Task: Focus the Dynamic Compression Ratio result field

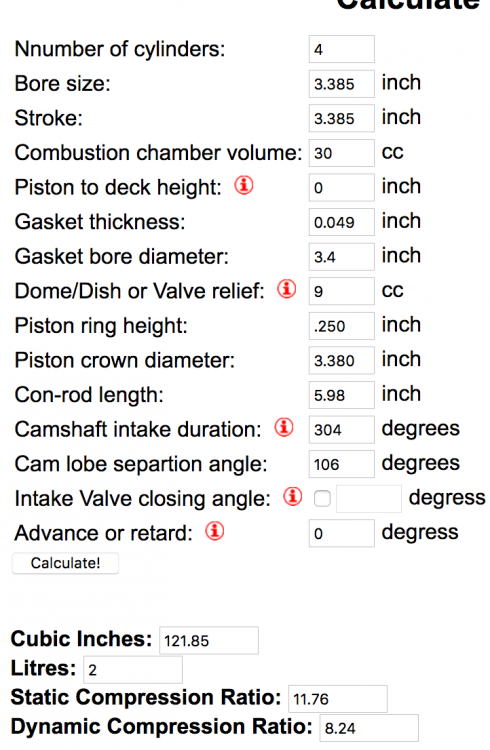Action: tap(369, 728)
